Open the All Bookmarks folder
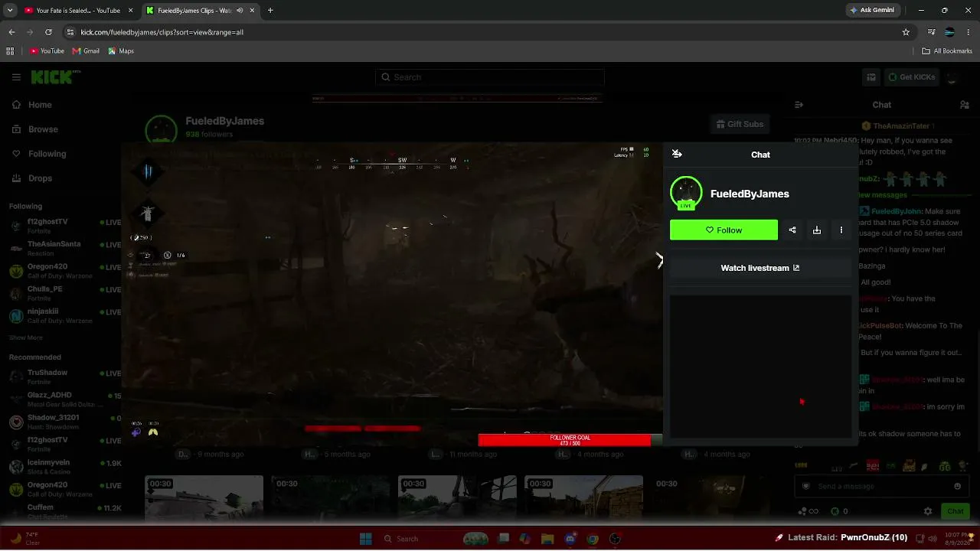980x551 pixels. [947, 51]
